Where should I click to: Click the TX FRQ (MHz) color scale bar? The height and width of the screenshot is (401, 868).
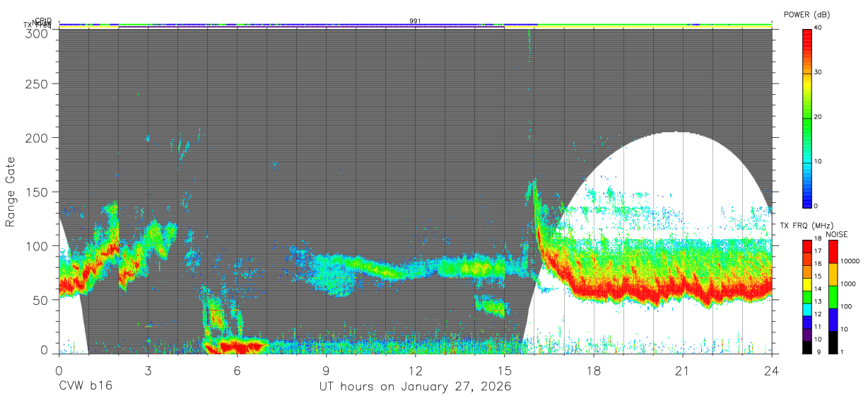pos(807,296)
